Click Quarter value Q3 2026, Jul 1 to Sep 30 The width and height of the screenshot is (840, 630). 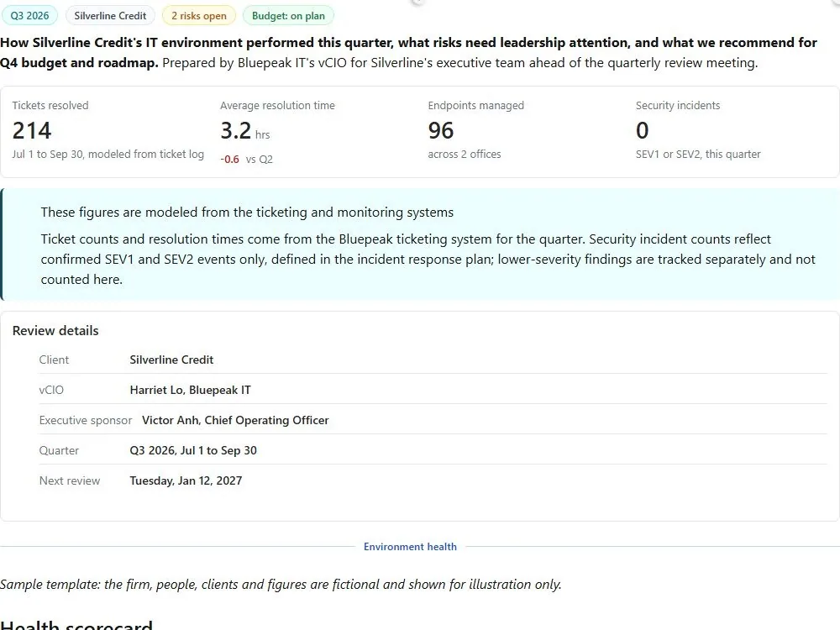pos(193,450)
